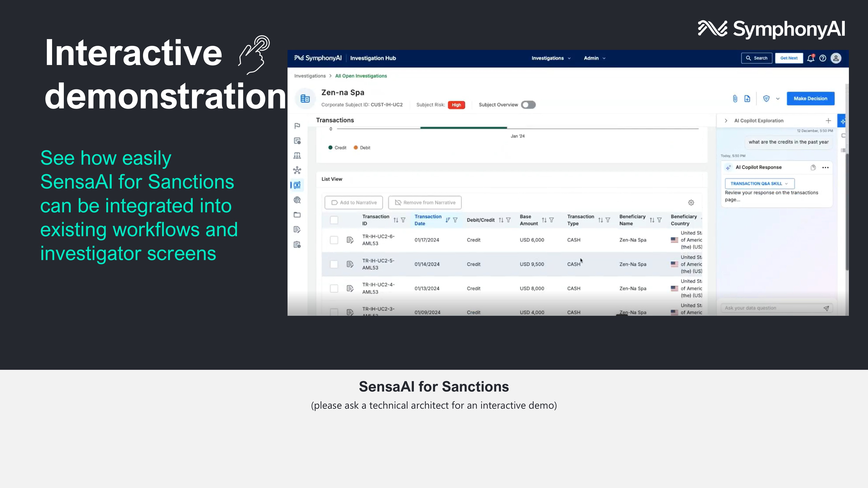Image resolution: width=868 pixels, height=488 pixels.
Task: Check the box for TR-IH-UC2-6-AML53 row
Action: [x=334, y=240]
